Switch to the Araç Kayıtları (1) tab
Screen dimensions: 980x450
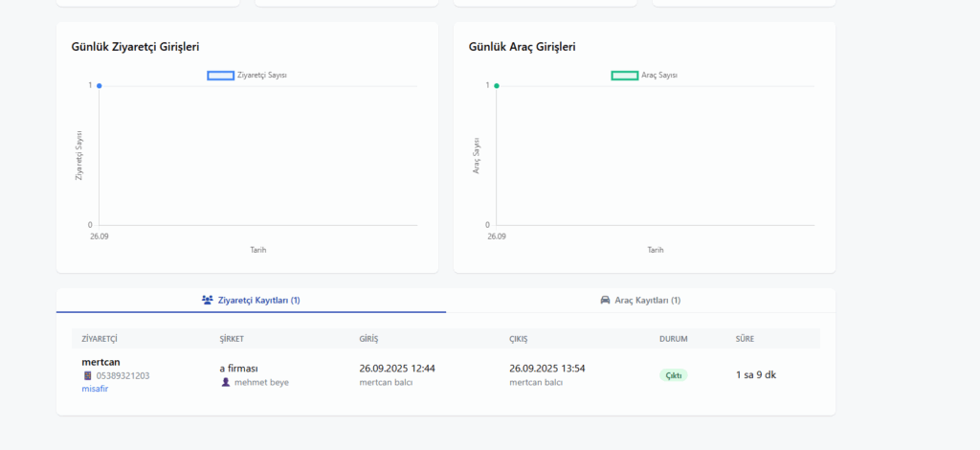[x=640, y=301]
